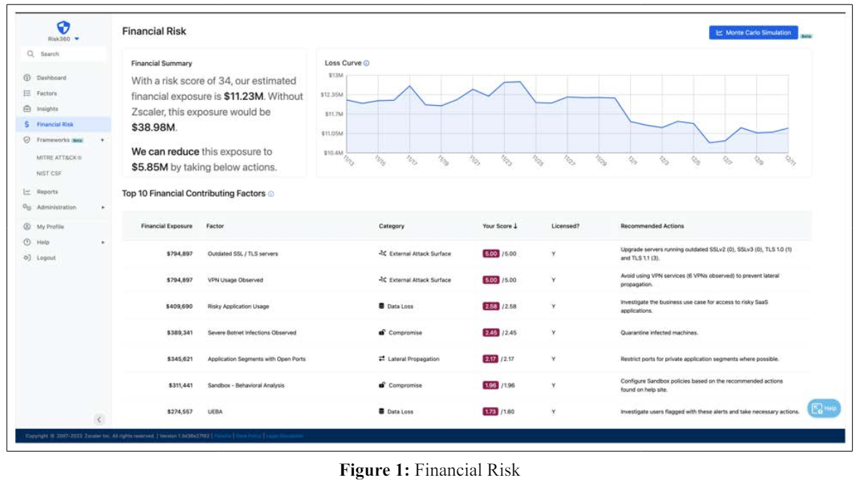Collapse the sidebar with the chevron button
868x483 pixels.
99,420
